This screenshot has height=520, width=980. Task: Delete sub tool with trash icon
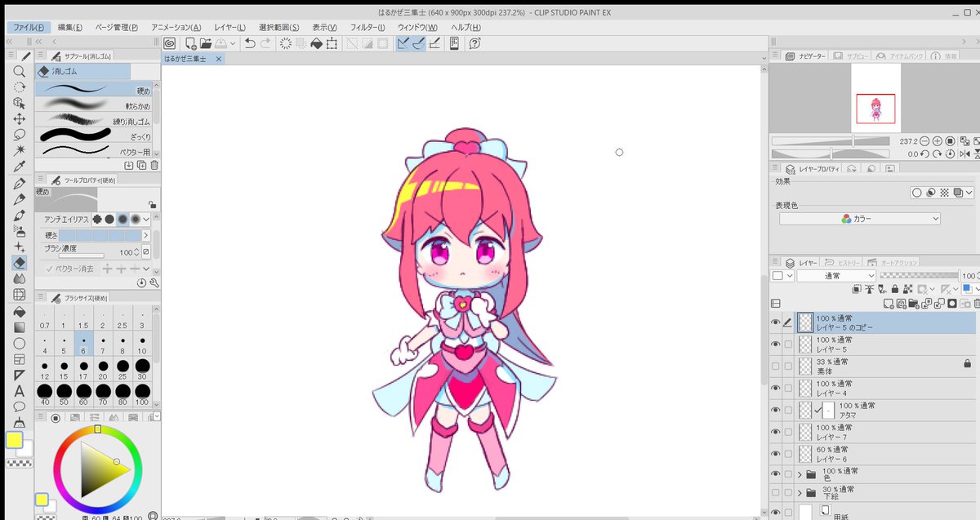[154, 165]
